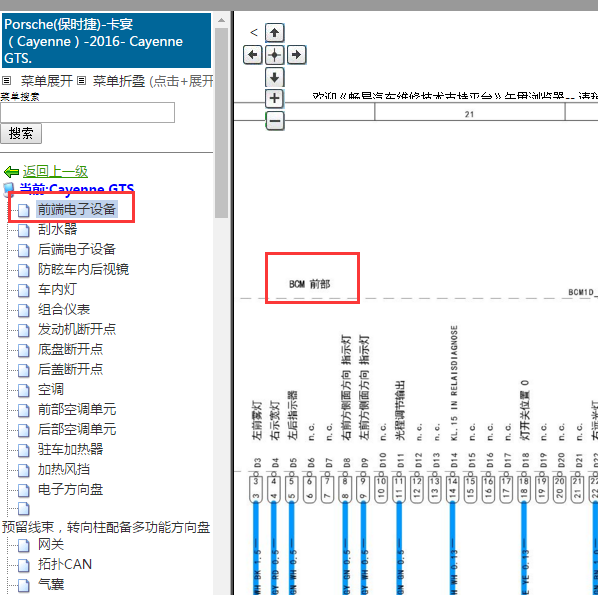Click the page icon beside 空调
Viewport: 598px width, 595px height.
[24, 390]
